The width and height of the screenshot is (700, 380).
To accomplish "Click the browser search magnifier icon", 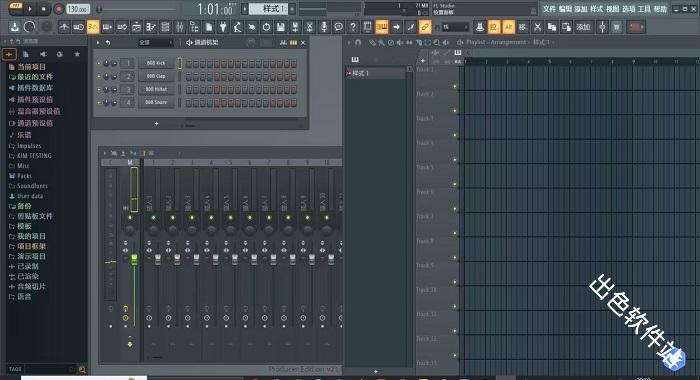I will [82, 369].
